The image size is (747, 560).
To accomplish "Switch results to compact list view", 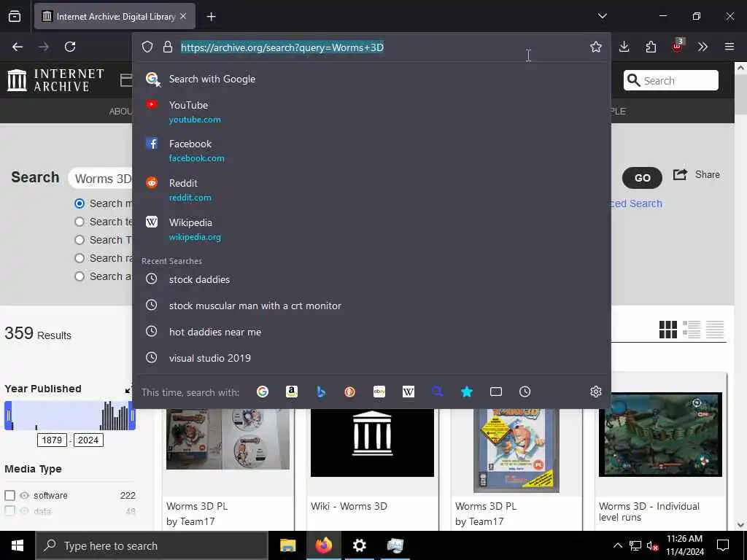I will point(715,329).
